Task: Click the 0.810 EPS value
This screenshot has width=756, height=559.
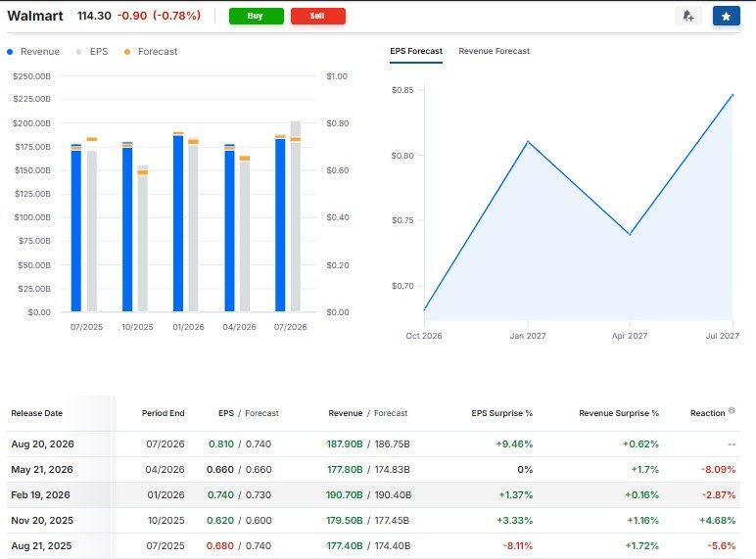Action: 221,443
